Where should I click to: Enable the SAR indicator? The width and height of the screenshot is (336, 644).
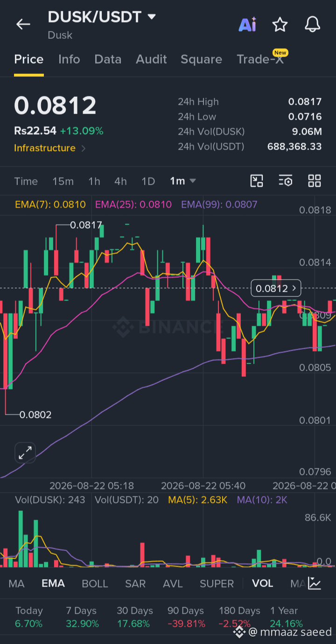tap(135, 584)
